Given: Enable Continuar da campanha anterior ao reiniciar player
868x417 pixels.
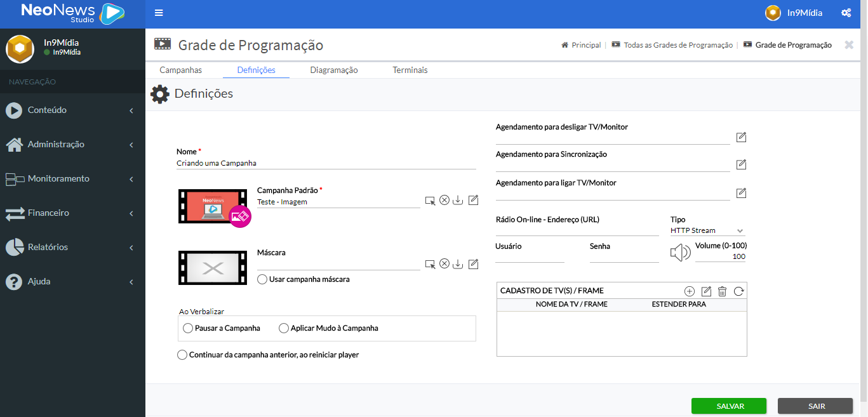Looking at the screenshot, I should pos(182,355).
